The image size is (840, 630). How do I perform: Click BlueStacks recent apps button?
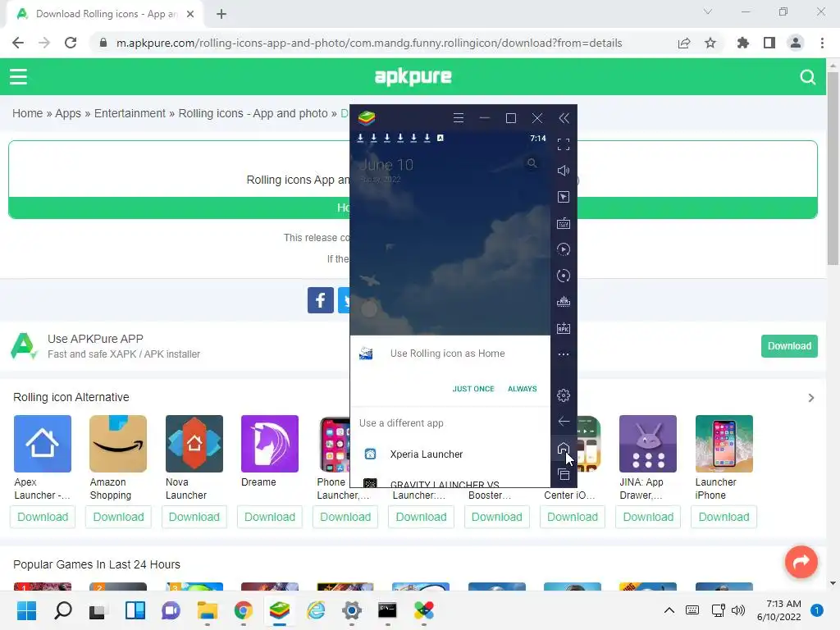pos(563,474)
